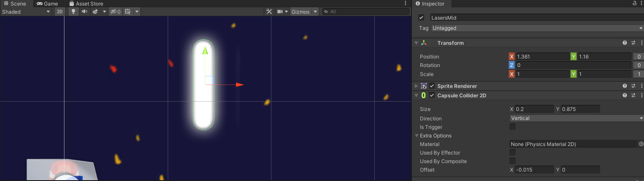Disable the Capsule Collider 2D checkbox

pyautogui.click(x=432, y=95)
